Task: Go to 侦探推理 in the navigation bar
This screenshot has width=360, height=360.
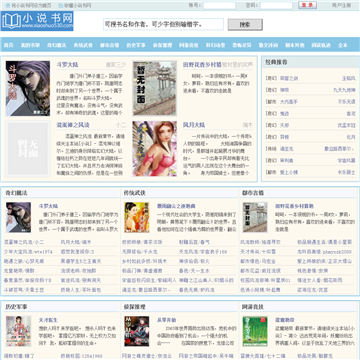Action: coord(162,45)
